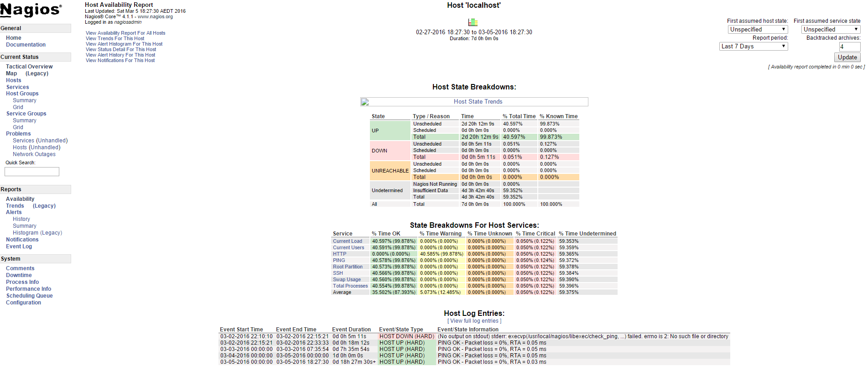
Task: Open the First assumed service state dropdown
Action: point(831,30)
